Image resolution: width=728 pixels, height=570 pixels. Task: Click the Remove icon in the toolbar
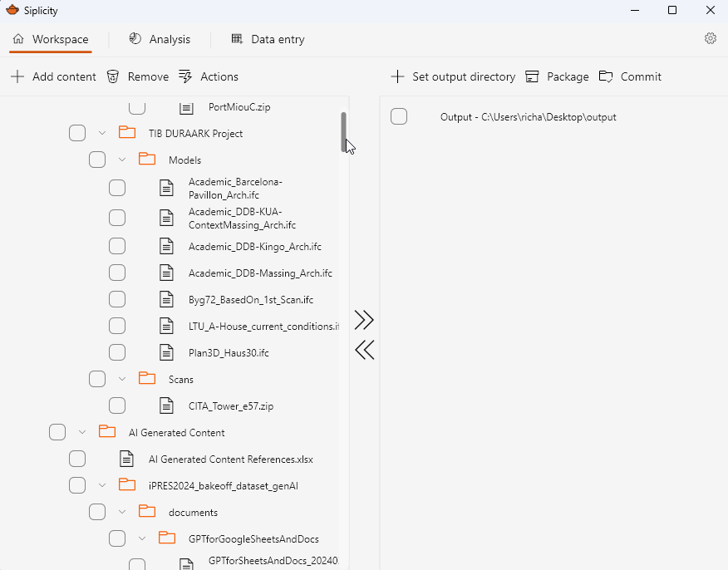113,76
